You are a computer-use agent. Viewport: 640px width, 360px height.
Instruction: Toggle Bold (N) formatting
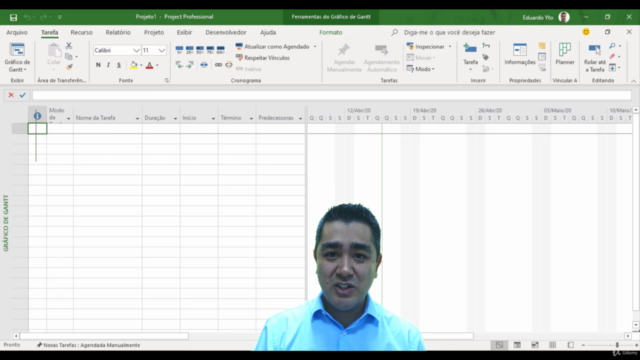click(98, 65)
